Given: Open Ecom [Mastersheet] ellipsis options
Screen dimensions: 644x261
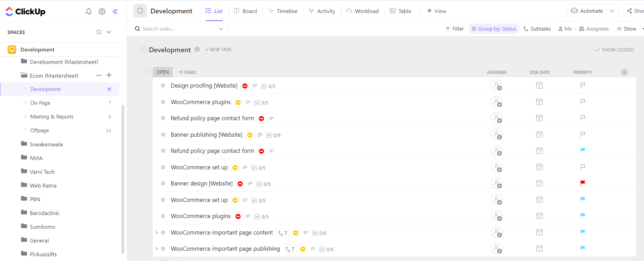Looking at the screenshot, I should tap(99, 75).
